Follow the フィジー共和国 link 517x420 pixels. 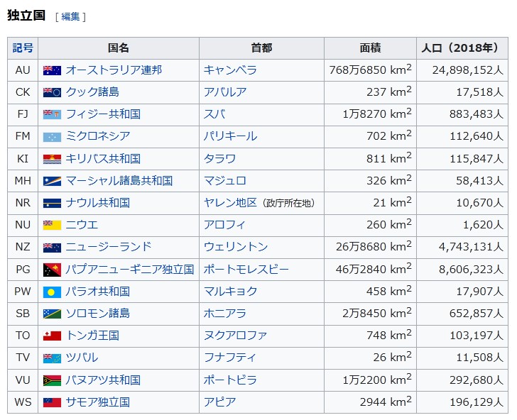[103, 114]
